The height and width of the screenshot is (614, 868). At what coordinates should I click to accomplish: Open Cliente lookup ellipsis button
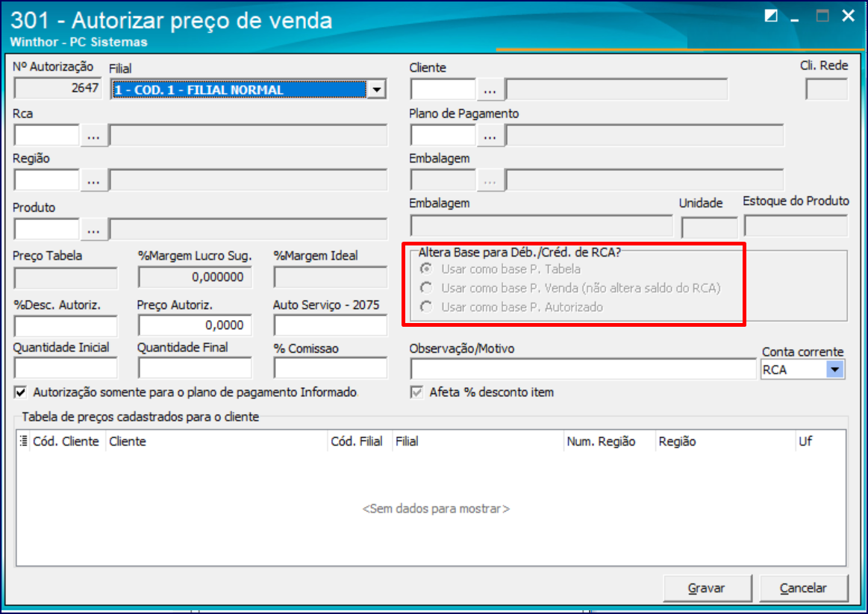point(490,90)
